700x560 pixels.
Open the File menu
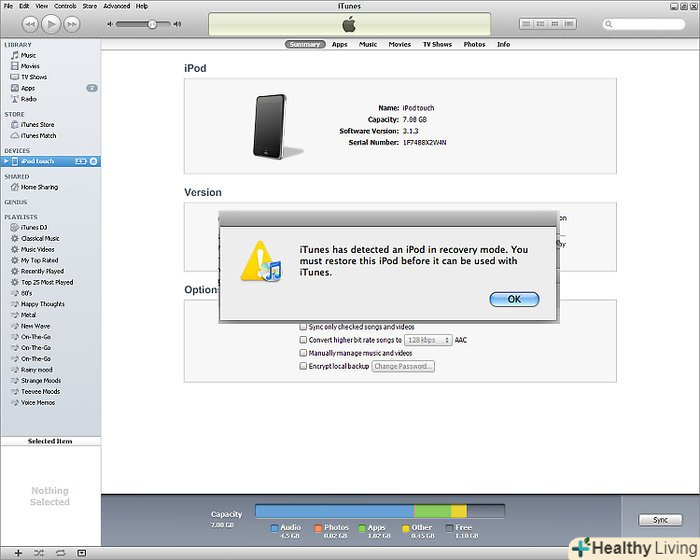pos(8,6)
